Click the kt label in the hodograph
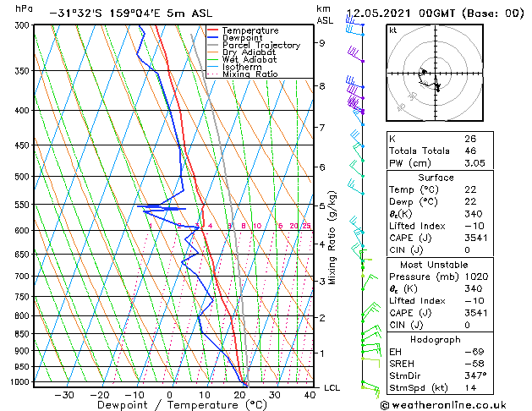532x411 pixels. coord(393,30)
